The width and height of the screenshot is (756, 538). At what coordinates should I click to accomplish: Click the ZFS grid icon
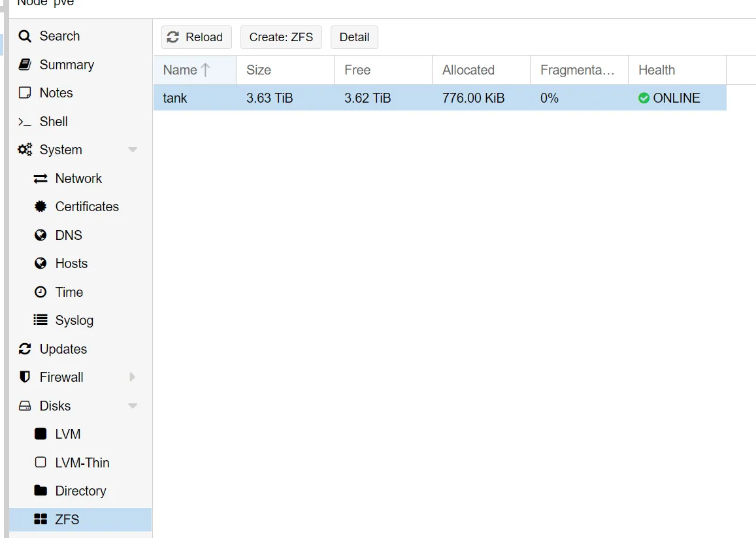tap(41, 519)
